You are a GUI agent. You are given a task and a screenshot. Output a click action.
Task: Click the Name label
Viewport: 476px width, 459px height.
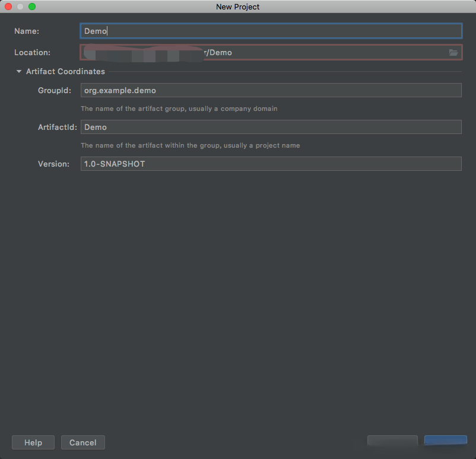point(27,31)
